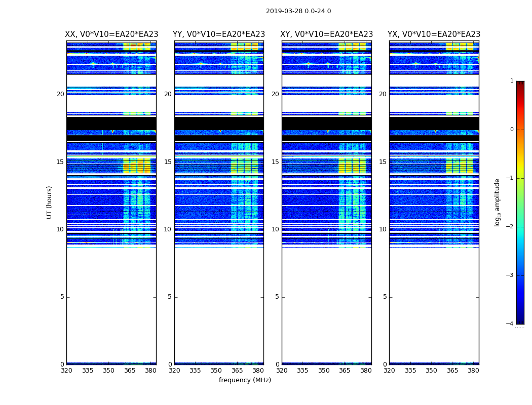Click the colorbar tick label 0
532x405 pixels.
tap(512, 130)
